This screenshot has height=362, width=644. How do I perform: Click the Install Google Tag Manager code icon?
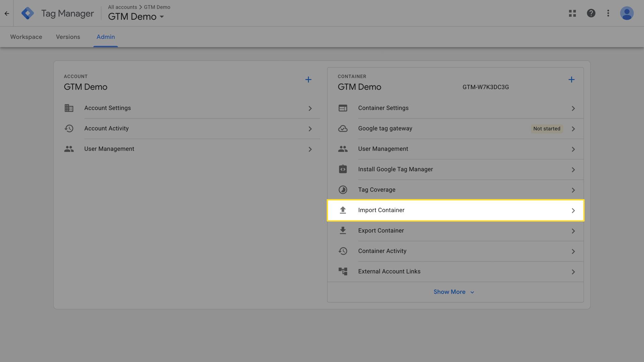(343, 169)
